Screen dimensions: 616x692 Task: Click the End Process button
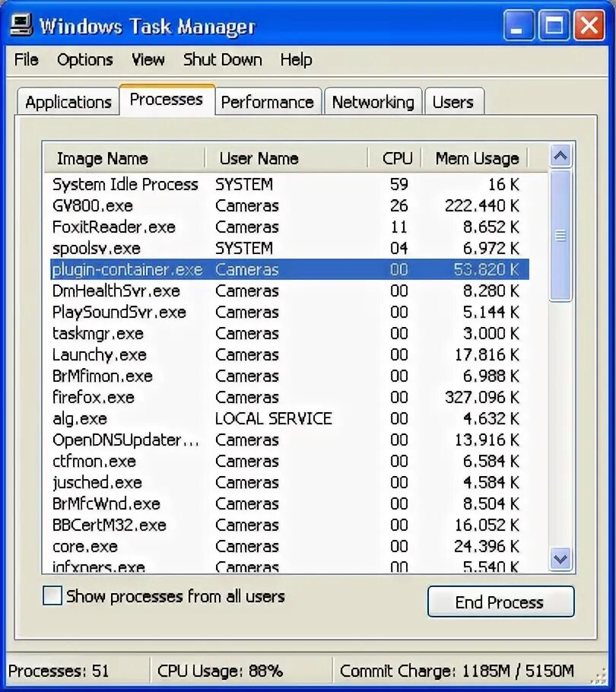click(501, 602)
